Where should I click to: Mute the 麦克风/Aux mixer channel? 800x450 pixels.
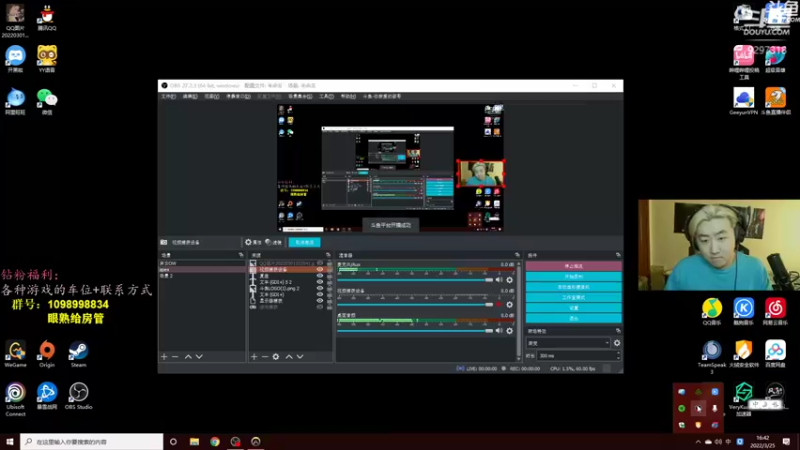point(499,280)
